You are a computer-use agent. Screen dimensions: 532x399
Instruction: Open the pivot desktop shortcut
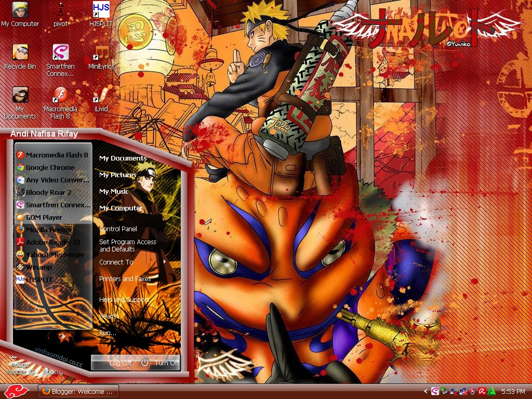coord(60,14)
